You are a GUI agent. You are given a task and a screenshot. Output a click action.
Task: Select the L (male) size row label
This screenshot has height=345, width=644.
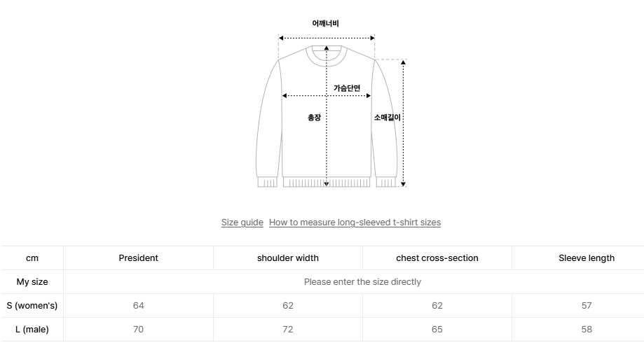point(32,330)
